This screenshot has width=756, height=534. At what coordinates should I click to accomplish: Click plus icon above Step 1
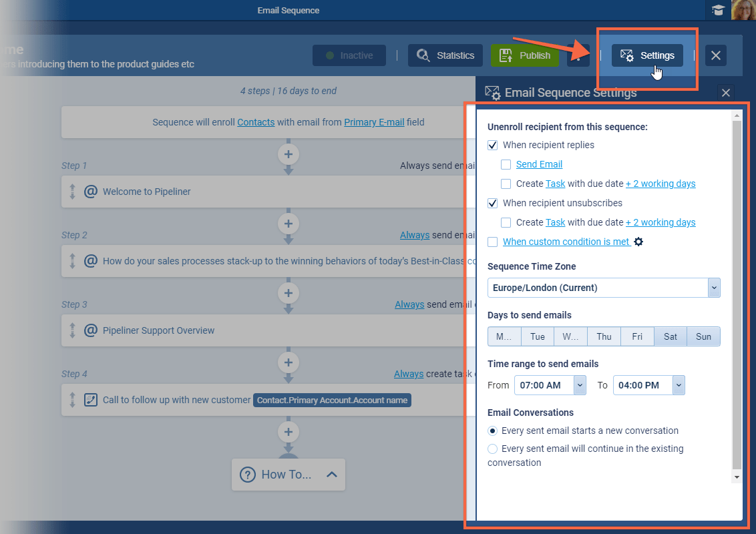click(x=289, y=154)
